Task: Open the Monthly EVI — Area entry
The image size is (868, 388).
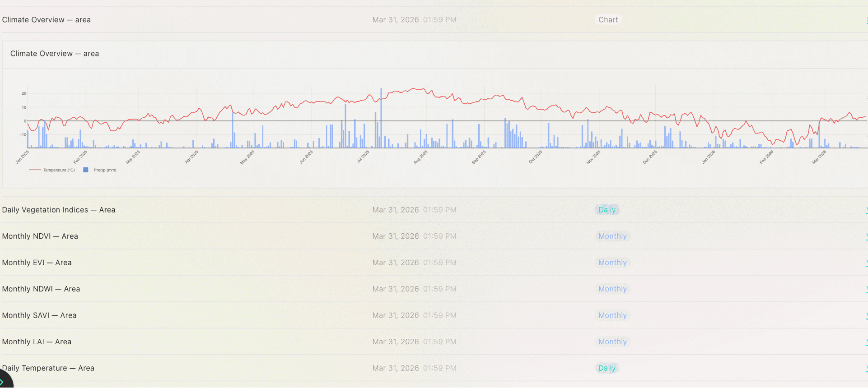Action: [37, 263]
